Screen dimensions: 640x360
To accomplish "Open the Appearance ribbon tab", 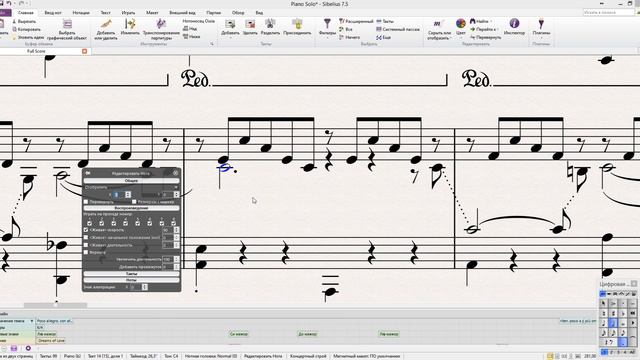I will [182, 13].
